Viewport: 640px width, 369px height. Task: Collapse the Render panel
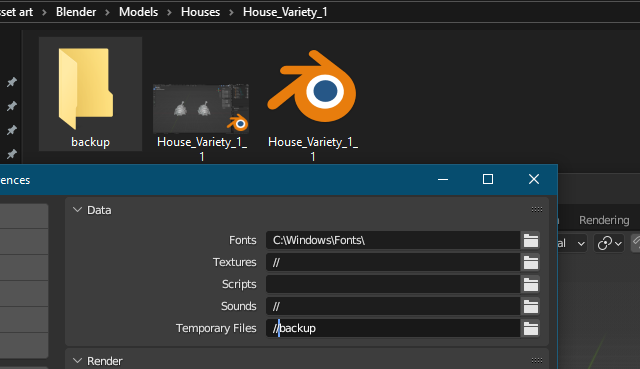pyautogui.click(x=77, y=361)
